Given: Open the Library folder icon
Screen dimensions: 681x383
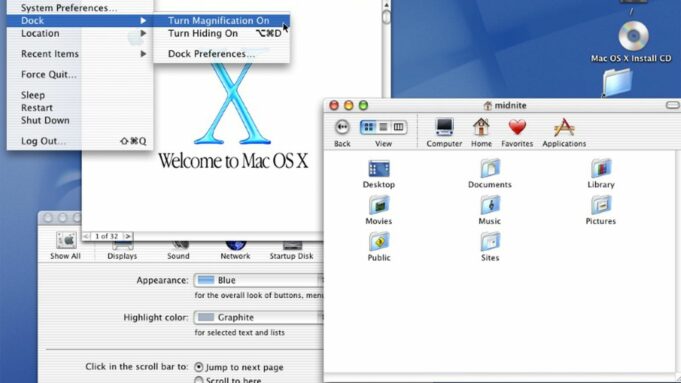Looking at the screenshot, I should point(601,168).
